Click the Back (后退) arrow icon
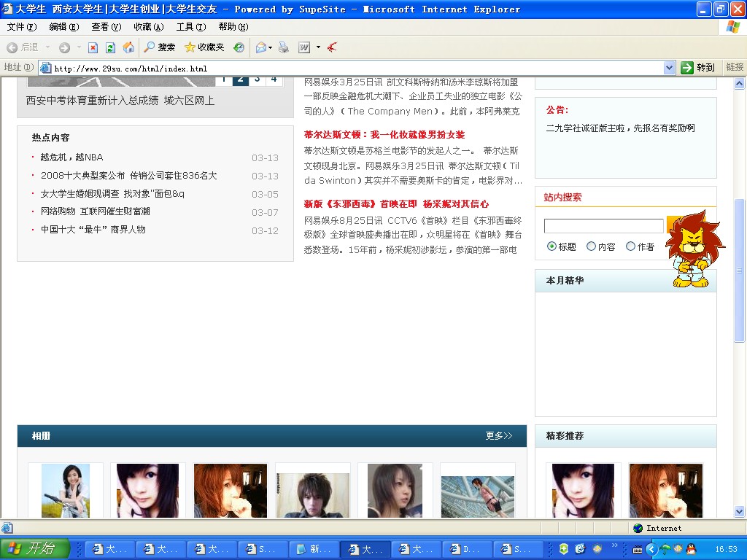Image resolution: width=747 pixels, height=560 pixels. coord(12,47)
